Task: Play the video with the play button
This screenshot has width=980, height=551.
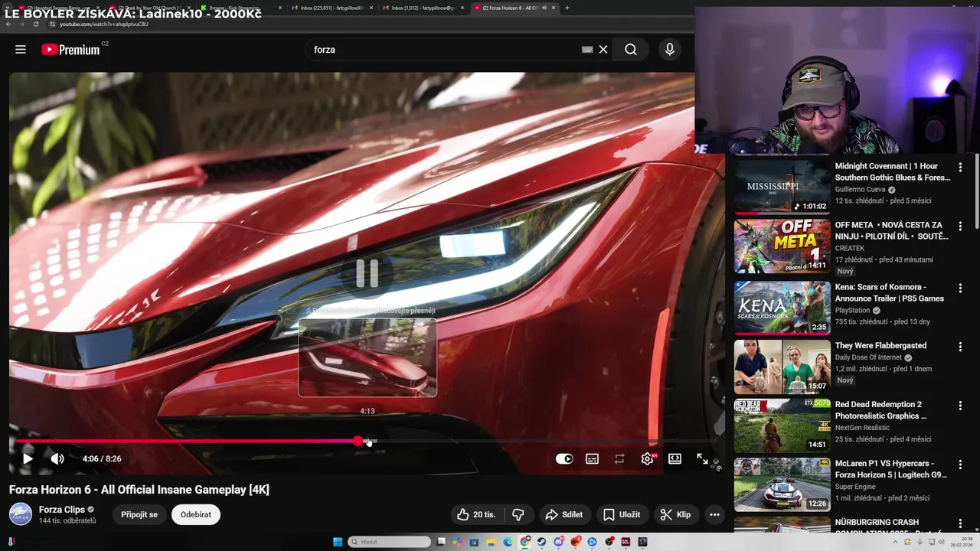Action: tap(28, 458)
